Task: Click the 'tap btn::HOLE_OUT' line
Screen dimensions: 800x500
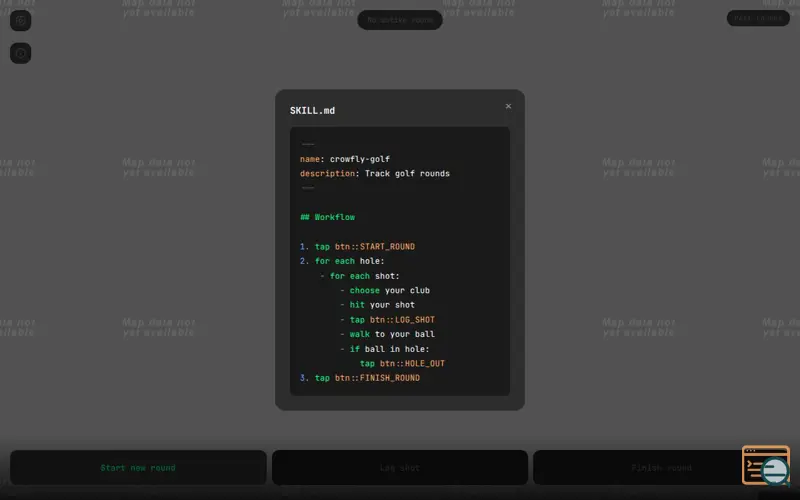Action: [x=402, y=363]
